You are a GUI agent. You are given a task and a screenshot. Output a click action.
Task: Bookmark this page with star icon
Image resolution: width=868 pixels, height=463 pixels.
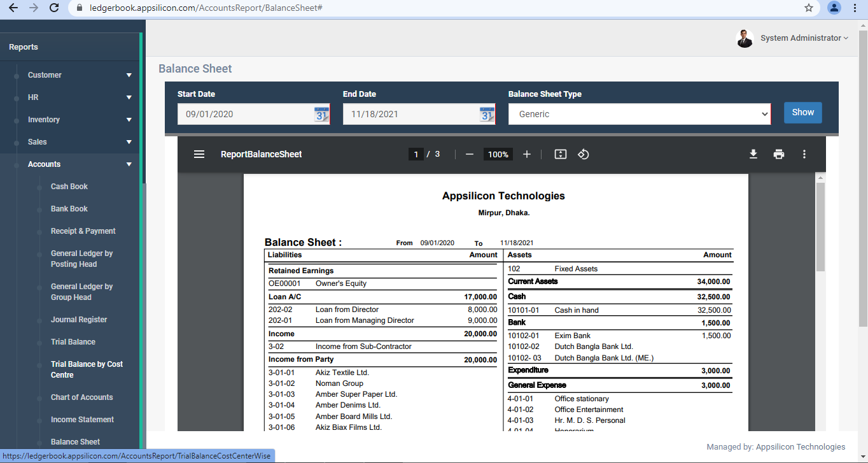809,8
